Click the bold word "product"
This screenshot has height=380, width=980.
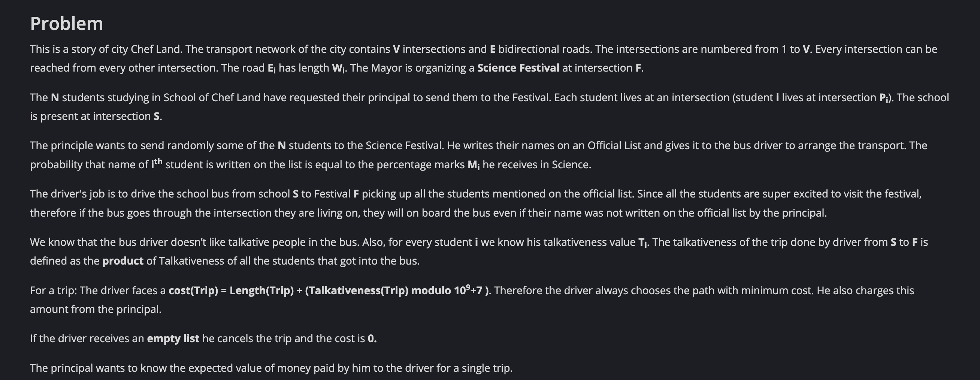pyautogui.click(x=122, y=261)
